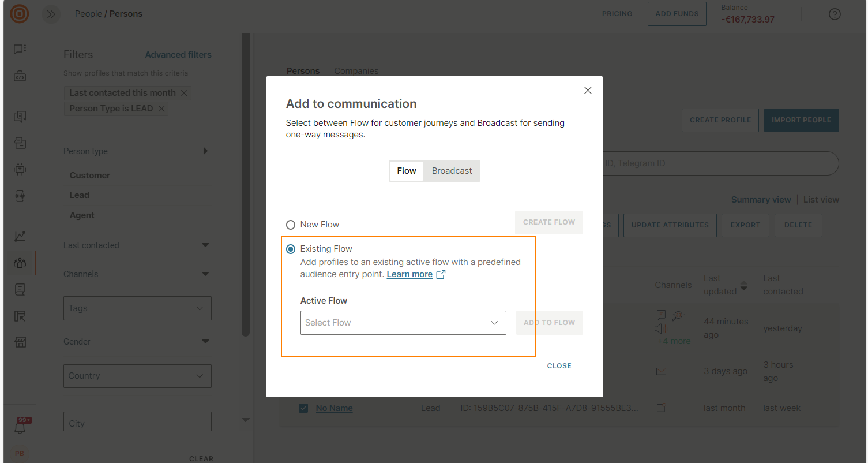
Task: Switch to the Broadcast tab
Action: point(452,171)
